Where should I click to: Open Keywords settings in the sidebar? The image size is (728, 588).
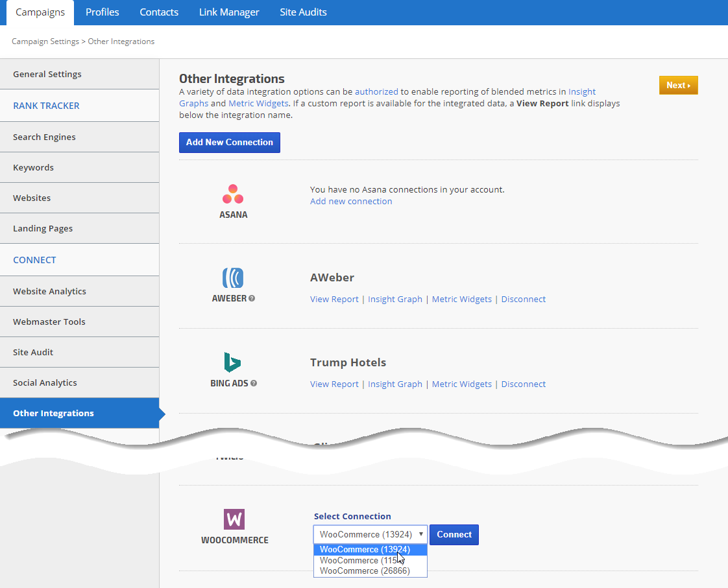click(x=34, y=168)
